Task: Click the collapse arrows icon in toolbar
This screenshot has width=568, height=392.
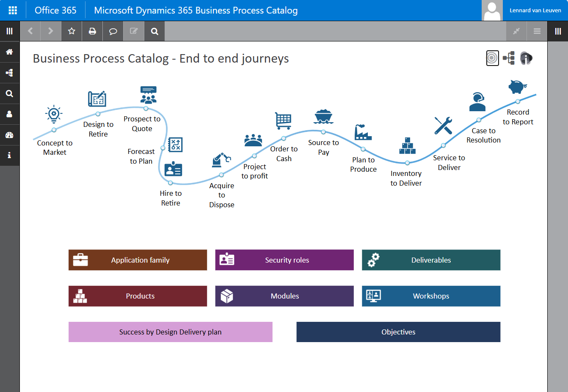Action: 516,31
